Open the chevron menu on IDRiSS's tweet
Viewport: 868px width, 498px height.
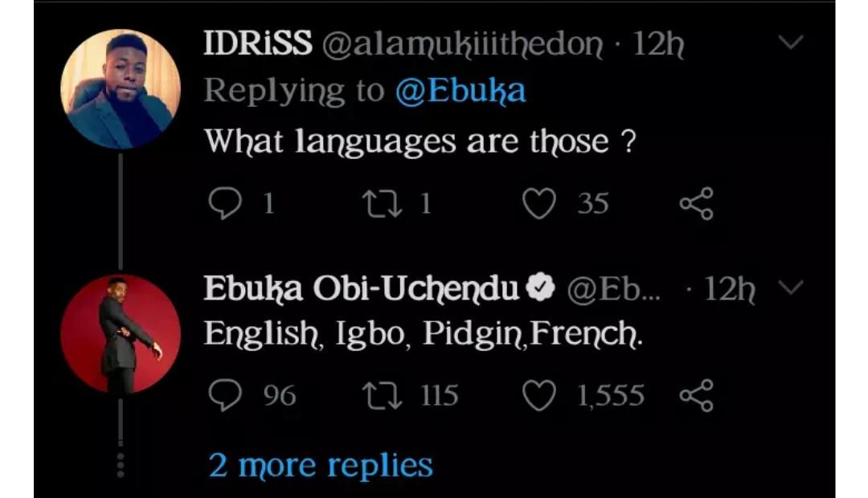tap(792, 43)
